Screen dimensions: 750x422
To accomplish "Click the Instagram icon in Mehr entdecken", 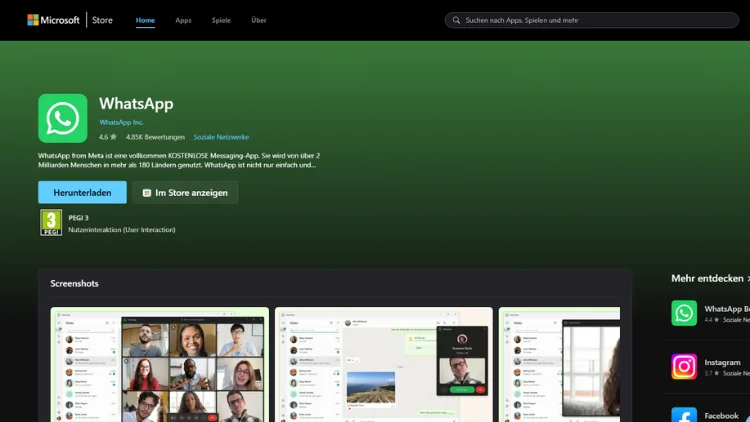I will coord(684,366).
